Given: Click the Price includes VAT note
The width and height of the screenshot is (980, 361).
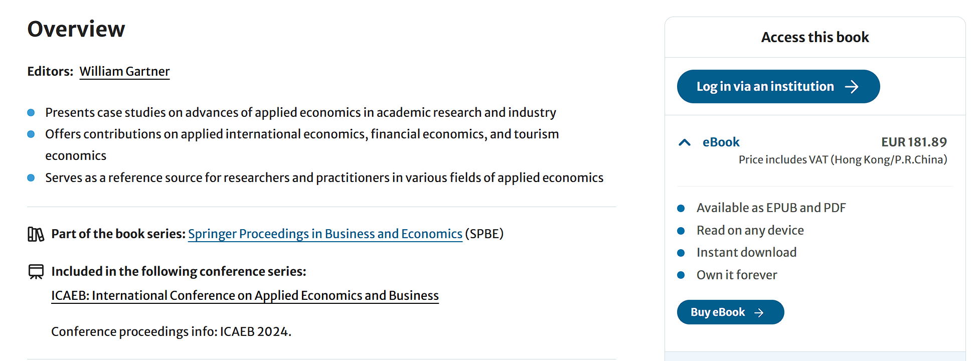Looking at the screenshot, I should click(x=843, y=160).
